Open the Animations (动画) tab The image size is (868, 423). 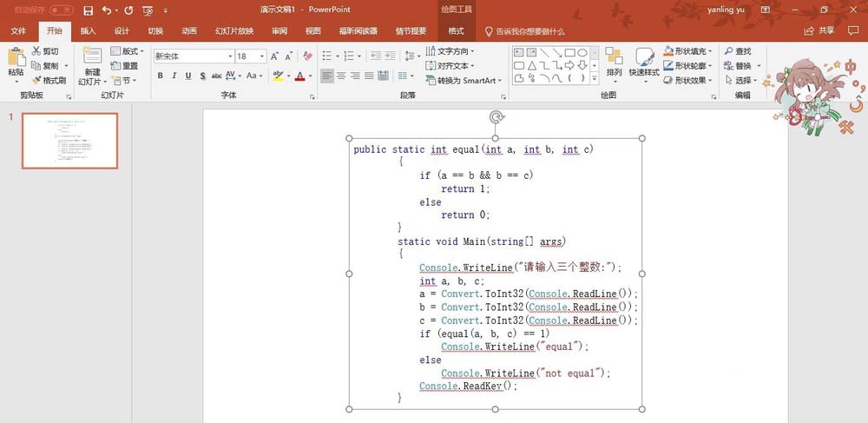coord(189,30)
